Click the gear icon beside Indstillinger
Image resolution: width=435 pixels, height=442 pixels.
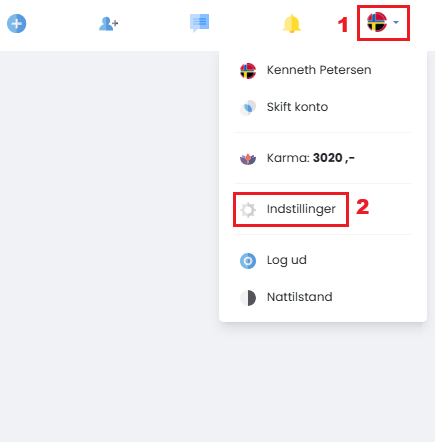[248, 210]
